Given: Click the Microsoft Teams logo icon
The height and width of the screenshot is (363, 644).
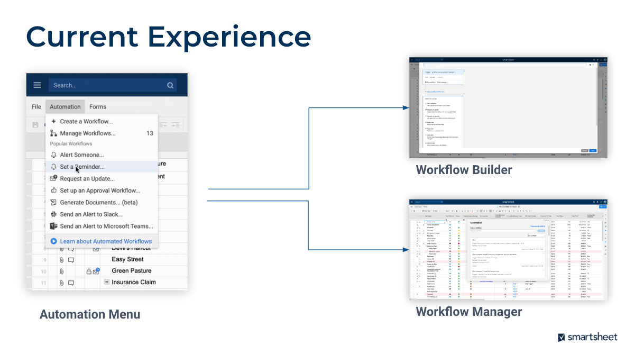Looking at the screenshot, I should click(53, 226).
